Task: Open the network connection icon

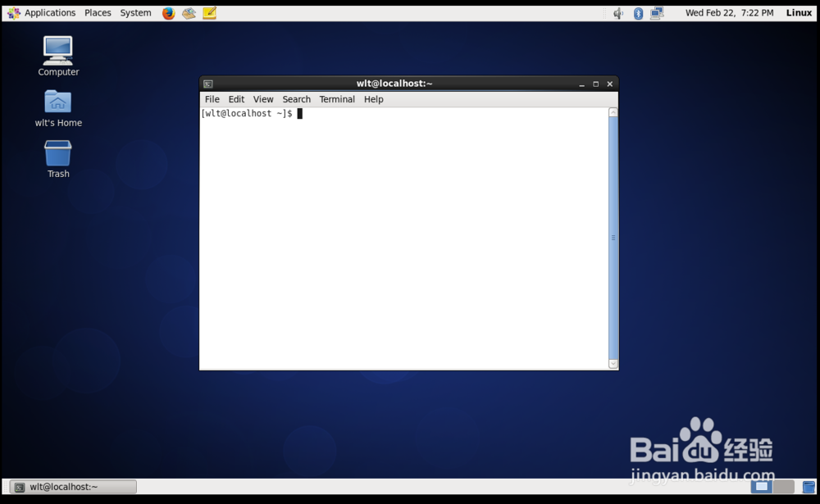Action: 657,13
